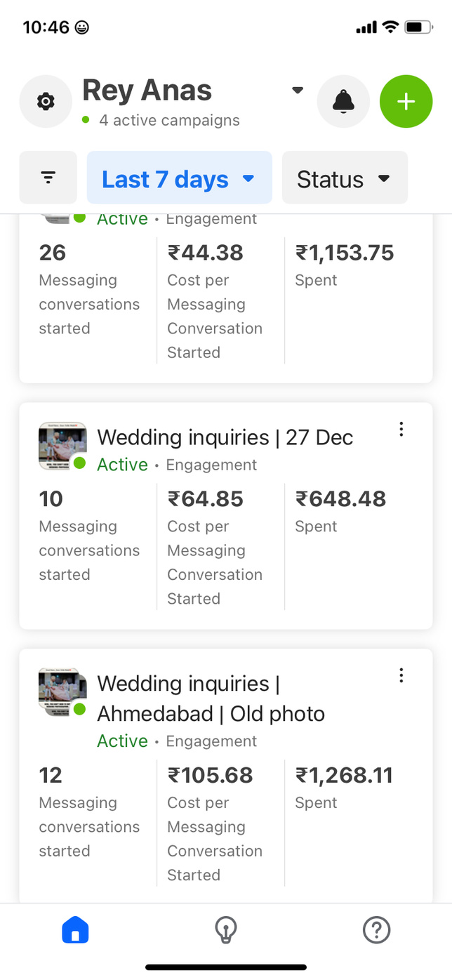Viewport: 452px width, 980px height.
Task: Tap the 27 Dec campaign thumbnail image
Action: click(62, 445)
